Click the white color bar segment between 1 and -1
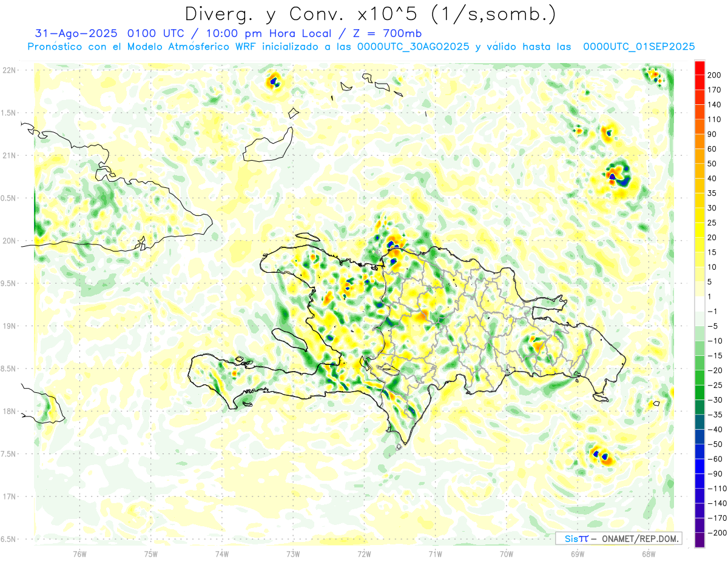The image size is (728, 562). [x=699, y=304]
